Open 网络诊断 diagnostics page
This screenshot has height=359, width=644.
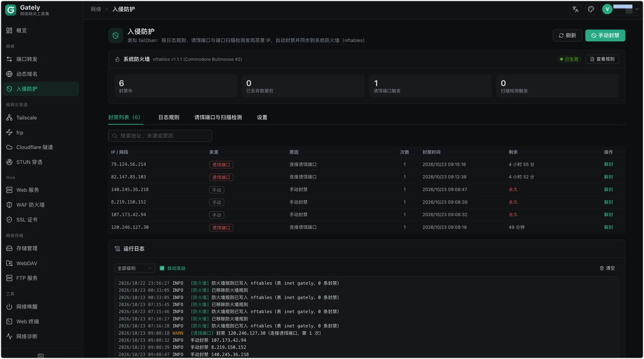click(41, 336)
